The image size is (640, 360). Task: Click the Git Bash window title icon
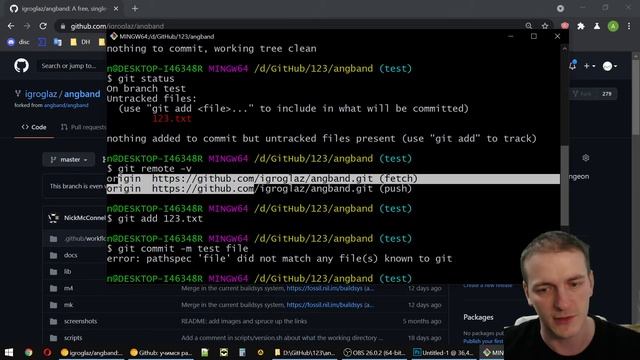click(x=114, y=36)
